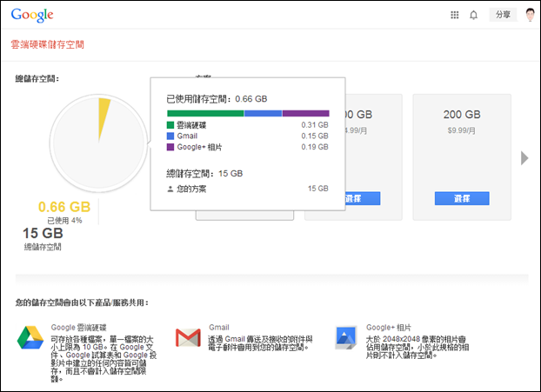
Task: Click the Gmail envelope icon
Action: [x=188, y=338]
